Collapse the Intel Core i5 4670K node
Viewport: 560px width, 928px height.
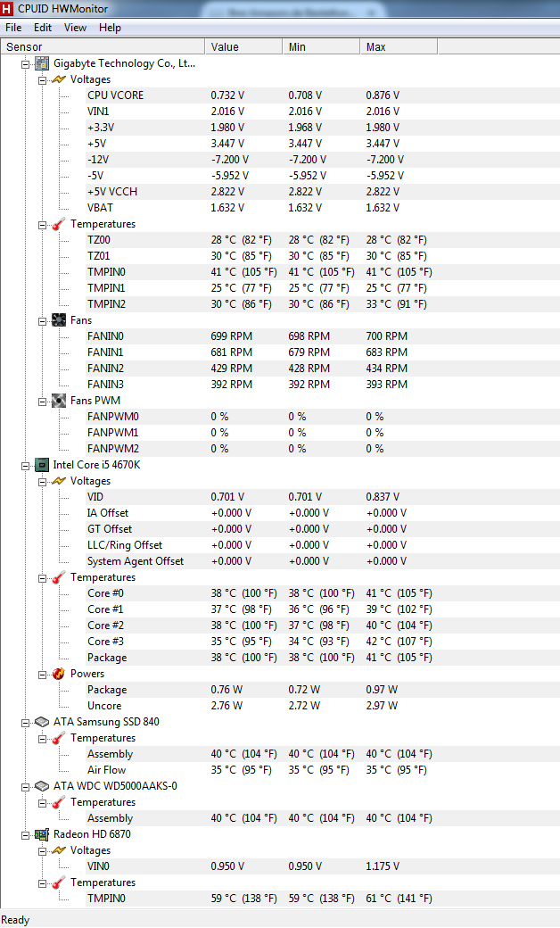26,466
